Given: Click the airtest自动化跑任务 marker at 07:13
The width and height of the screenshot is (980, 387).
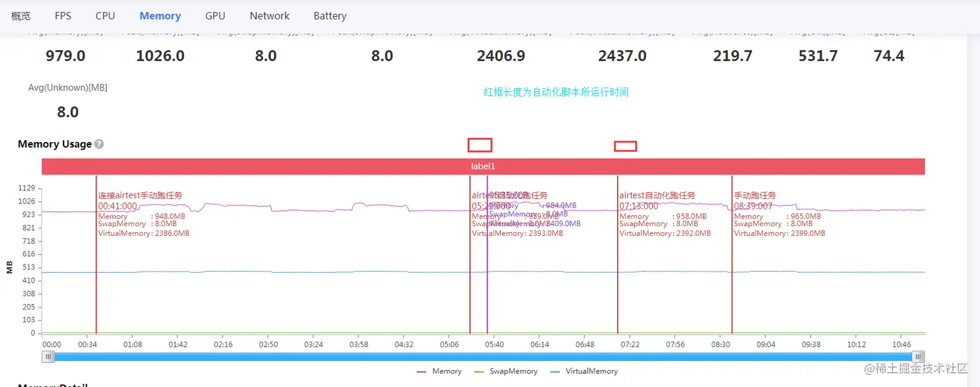Looking at the screenshot, I should pyautogui.click(x=657, y=195).
